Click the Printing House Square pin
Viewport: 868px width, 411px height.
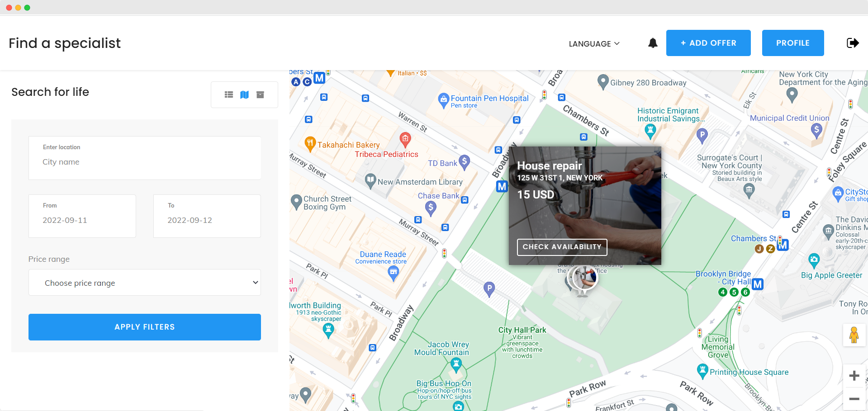[702, 371]
